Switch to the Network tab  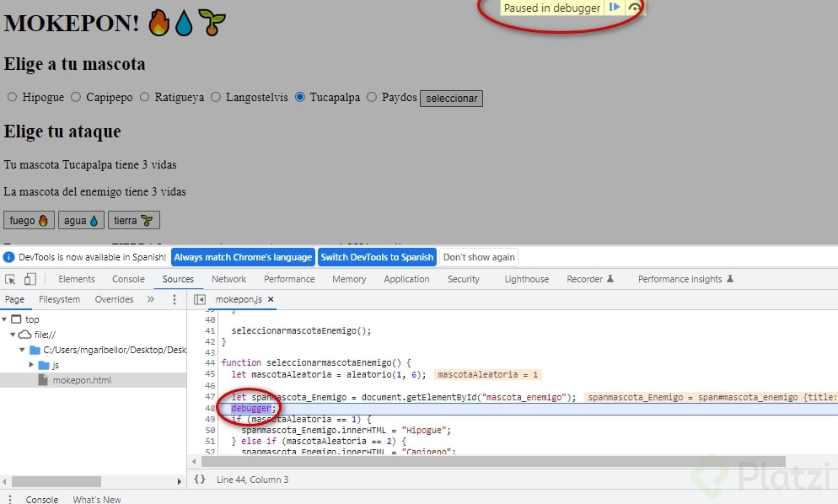(228, 279)
